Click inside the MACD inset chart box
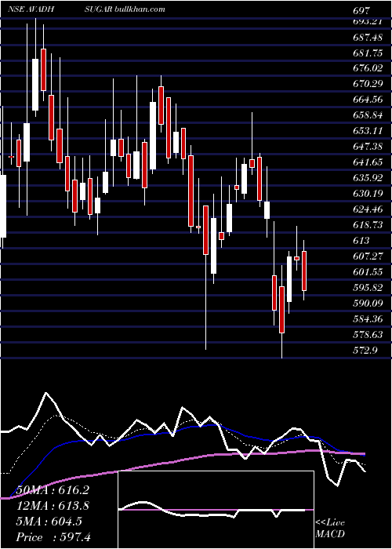The height and width of the screenshot is (549, 392). [x=216, y=510]
